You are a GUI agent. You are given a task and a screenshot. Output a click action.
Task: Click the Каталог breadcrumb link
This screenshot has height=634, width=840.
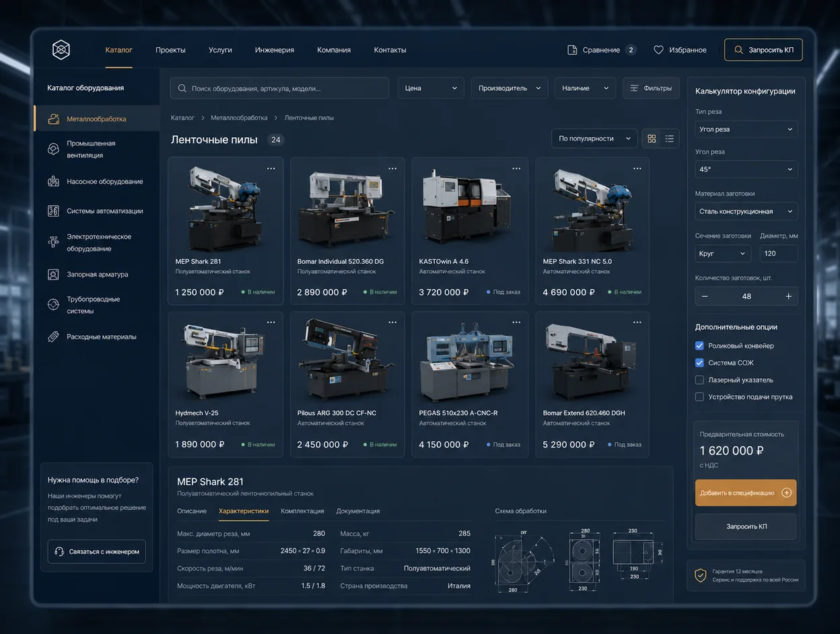click(182, 118)
